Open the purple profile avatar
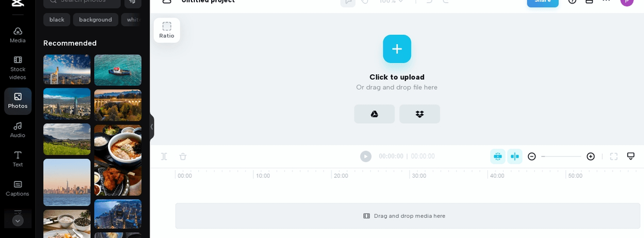 click(627, 2)
